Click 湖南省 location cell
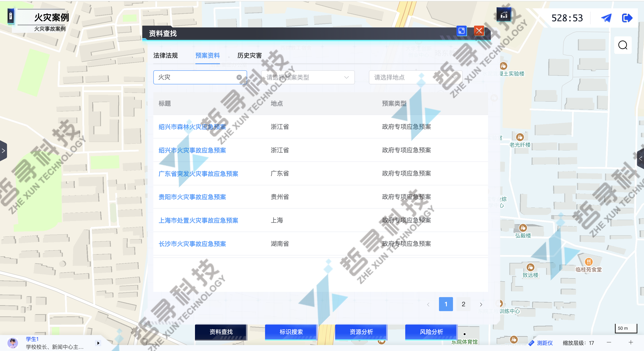The height and width of the screenshot is (351, 644). (280, 244)
